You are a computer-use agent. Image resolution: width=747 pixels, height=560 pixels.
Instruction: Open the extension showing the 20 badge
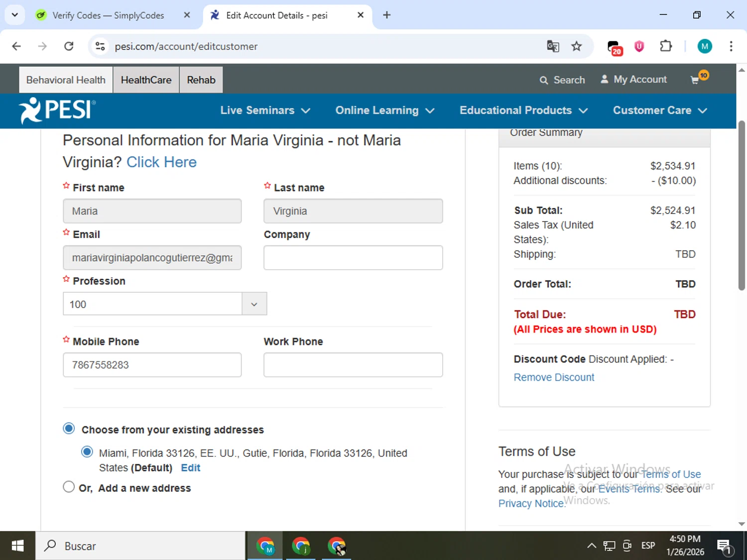(615, 47)
